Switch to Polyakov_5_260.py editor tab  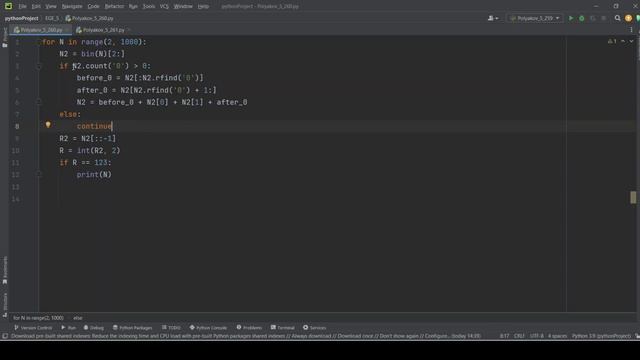coord(41,30)
